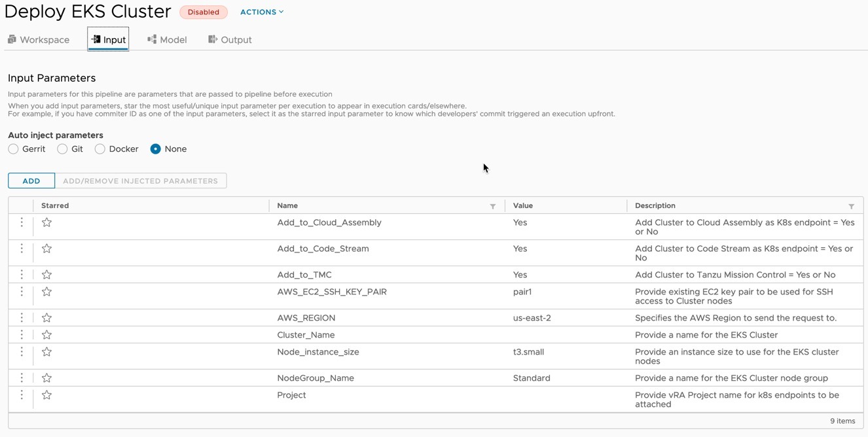Screen dimensions: 868x437
Task: Open row menu for Cluster_Name
Action: pyautogui.click(x=22, y=335)
